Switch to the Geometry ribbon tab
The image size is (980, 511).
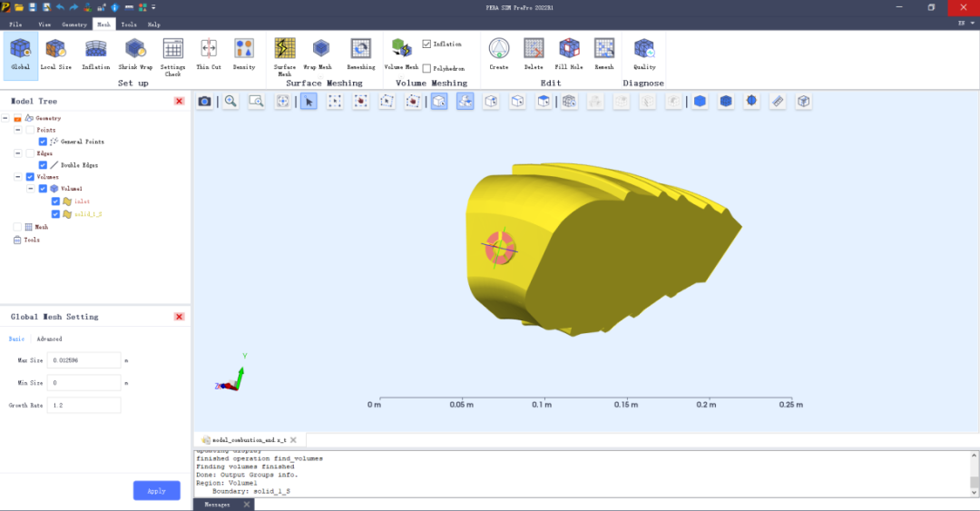[x=74, y=25]
